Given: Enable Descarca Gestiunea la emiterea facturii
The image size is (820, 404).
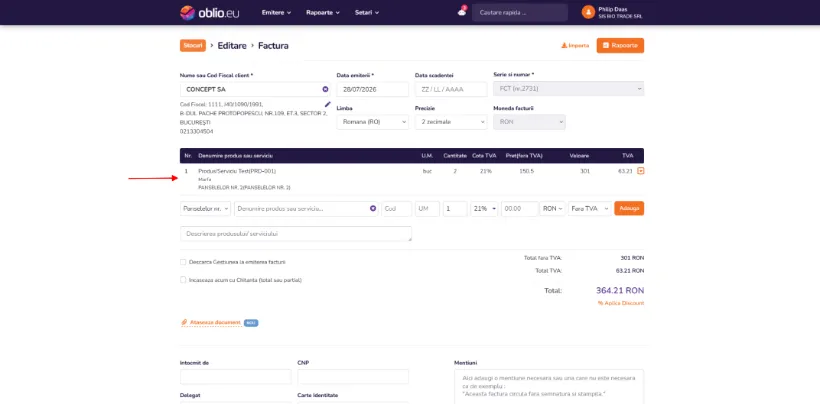Looking at the screenshot, I should coord(183,262).
